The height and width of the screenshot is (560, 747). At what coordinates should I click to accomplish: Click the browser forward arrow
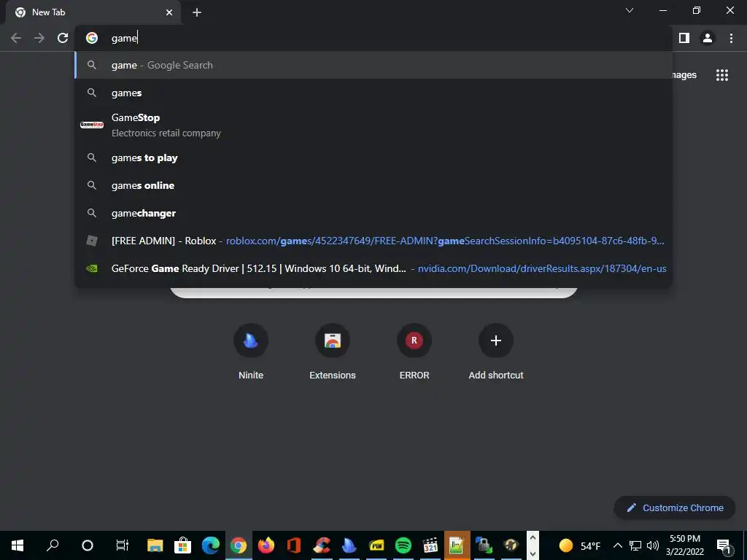pos(39,38)
